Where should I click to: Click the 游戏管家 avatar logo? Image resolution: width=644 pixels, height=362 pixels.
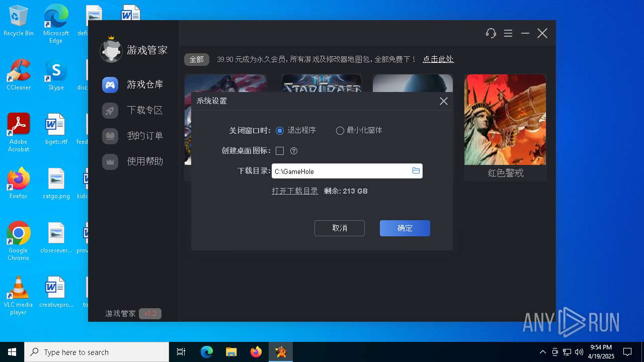pyautogui.click(x=111, y=50)
